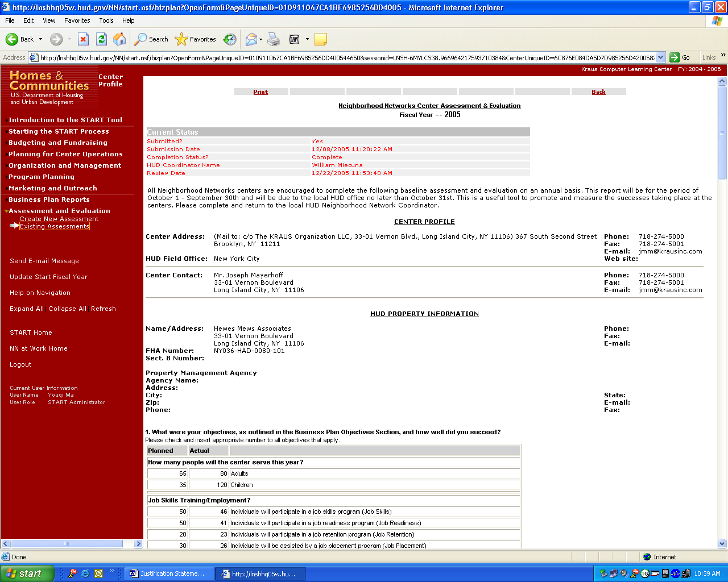Open the History clock icon
The width and height of the screenshot is (728, 582).
230,39
